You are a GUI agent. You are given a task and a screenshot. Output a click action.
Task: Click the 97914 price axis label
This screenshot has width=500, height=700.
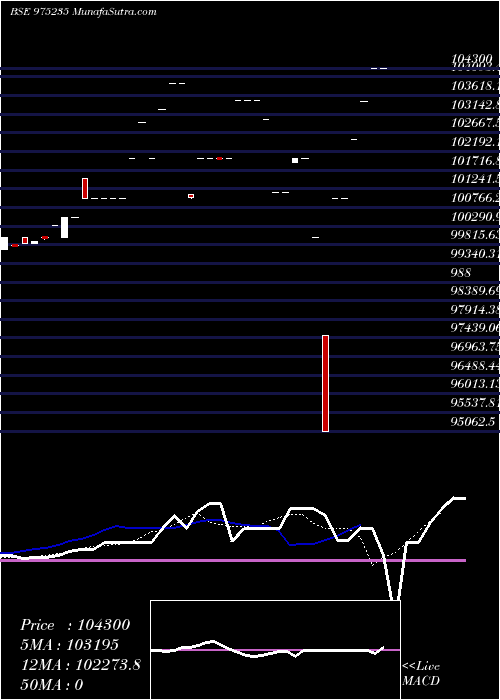point(475,310)
